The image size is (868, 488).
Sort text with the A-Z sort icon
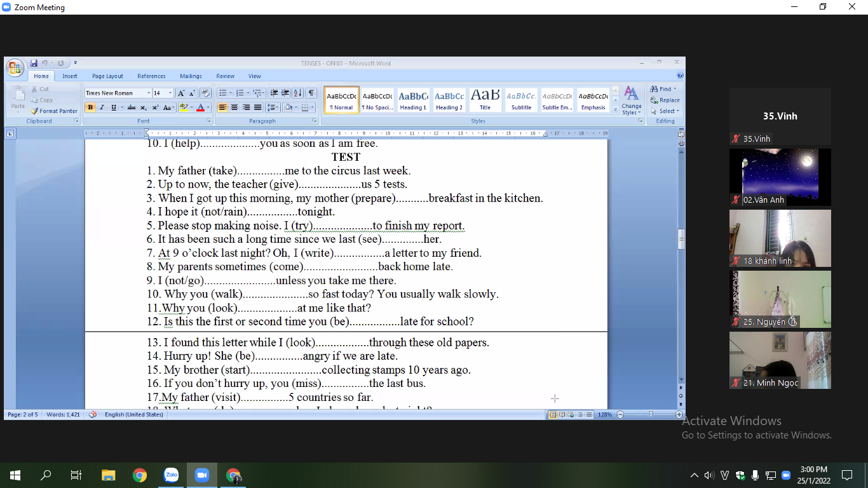tap(297, 93)
